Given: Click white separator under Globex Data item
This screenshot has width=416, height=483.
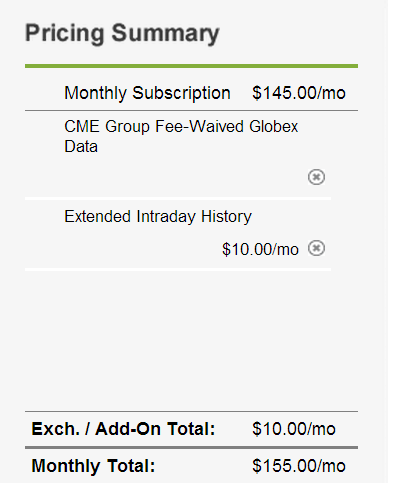Looking at the screenshot, I should [x=178, y=199].
